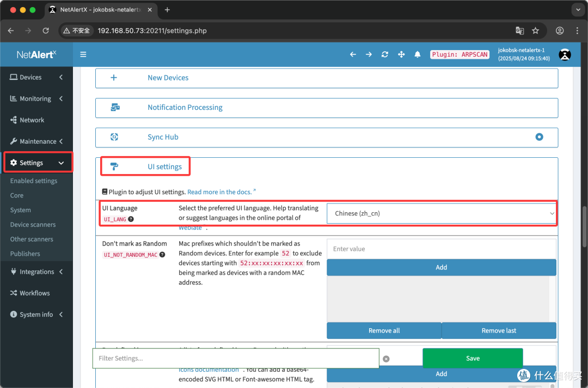Open Chrome three-dot menu
This screenshot has height=388, width=588.
[x=577, y=30]
